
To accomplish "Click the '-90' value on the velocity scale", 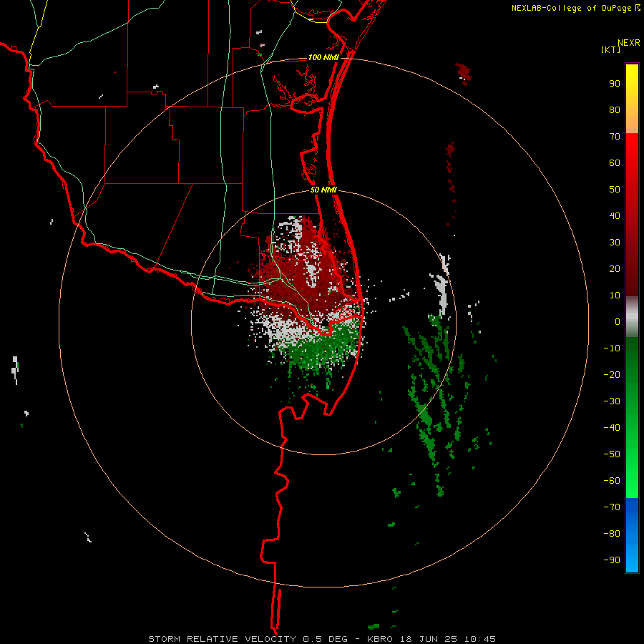I will [x=612, y=560].
